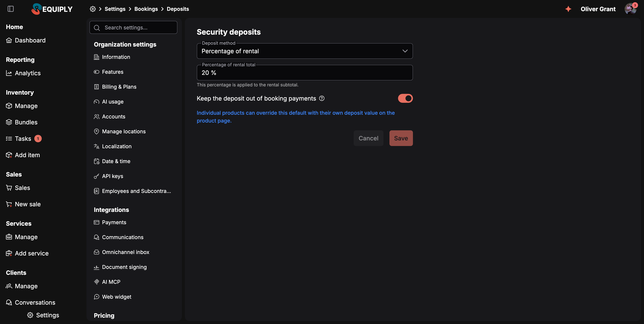Click the Save button
Viewport: 644px width, 324px height.
coord(401,138)
